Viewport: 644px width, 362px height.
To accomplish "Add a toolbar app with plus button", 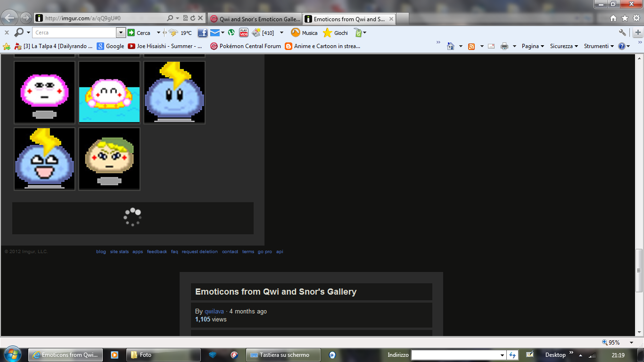I will click(638, 33).
